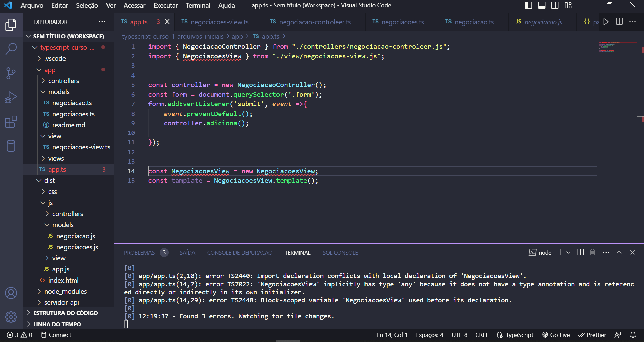
Task: Switch to the PROBLEMAS panel tab
Action: point(145,253)
